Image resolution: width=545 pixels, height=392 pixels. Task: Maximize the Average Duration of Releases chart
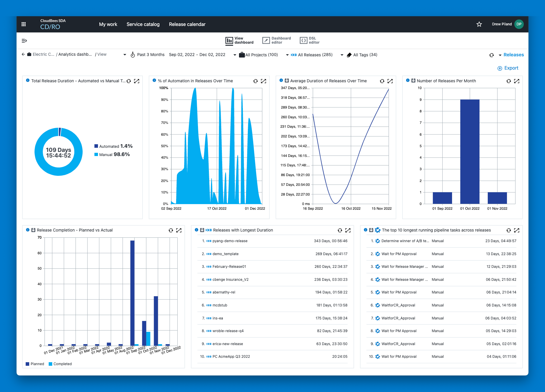(390, 81)
